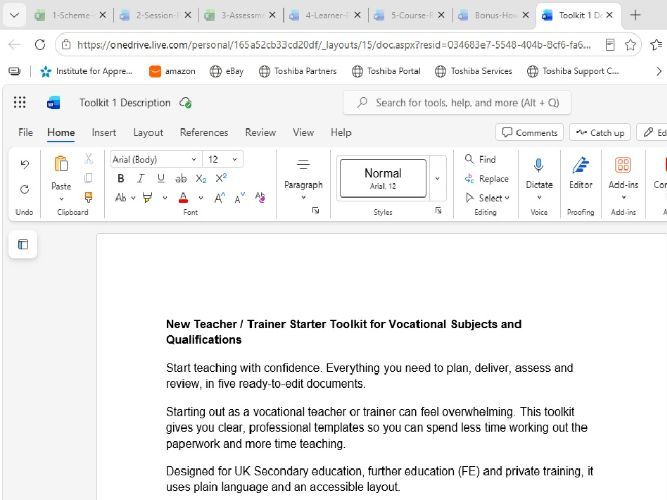Click the Search for tools and help box
Image resolution: width=667 pixels, height=500 pixels.
tap(457, 103)
